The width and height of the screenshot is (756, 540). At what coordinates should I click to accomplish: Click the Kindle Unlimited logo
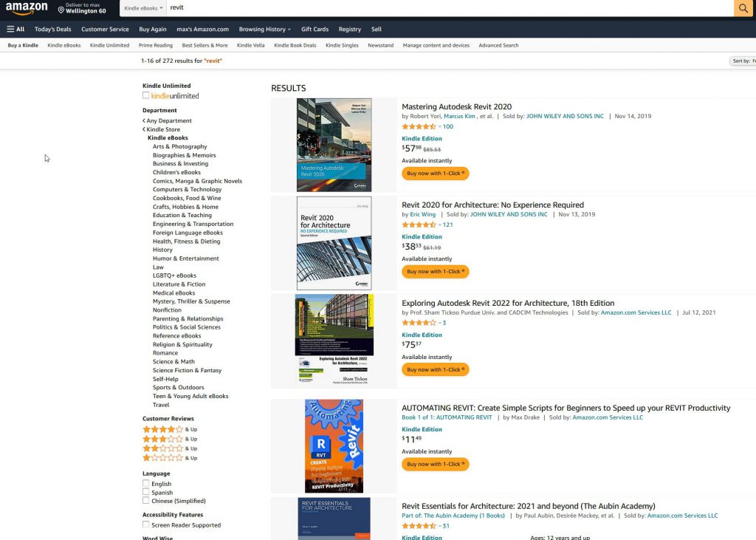coord(175,96)
